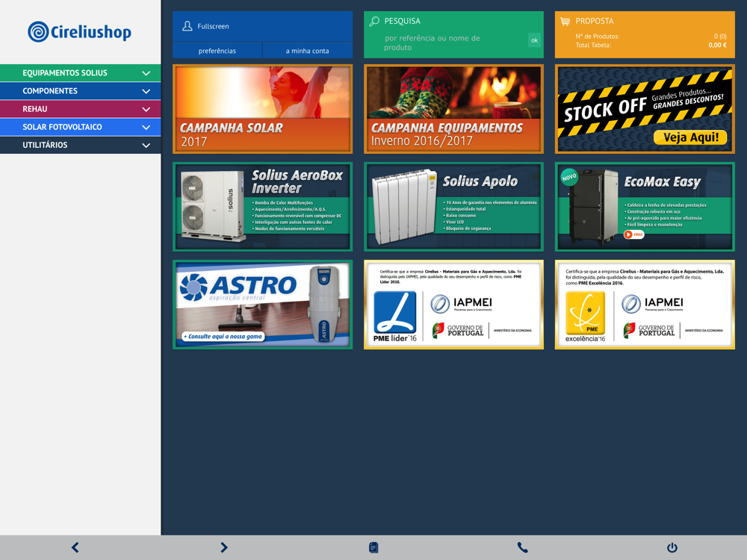Expand Equipamentos Solius chevron
The width and height of the screenshot is (747, 560).
point(146,73)
